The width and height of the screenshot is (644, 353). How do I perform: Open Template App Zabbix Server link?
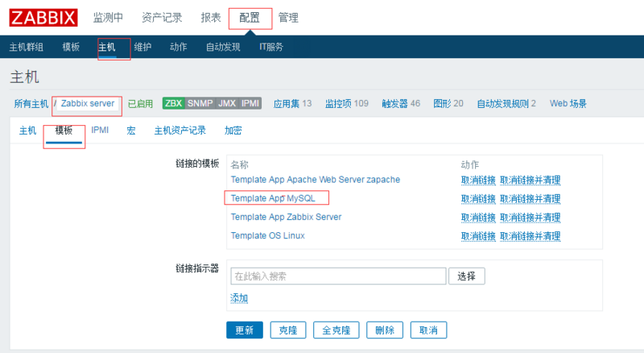tap(286, 218)
